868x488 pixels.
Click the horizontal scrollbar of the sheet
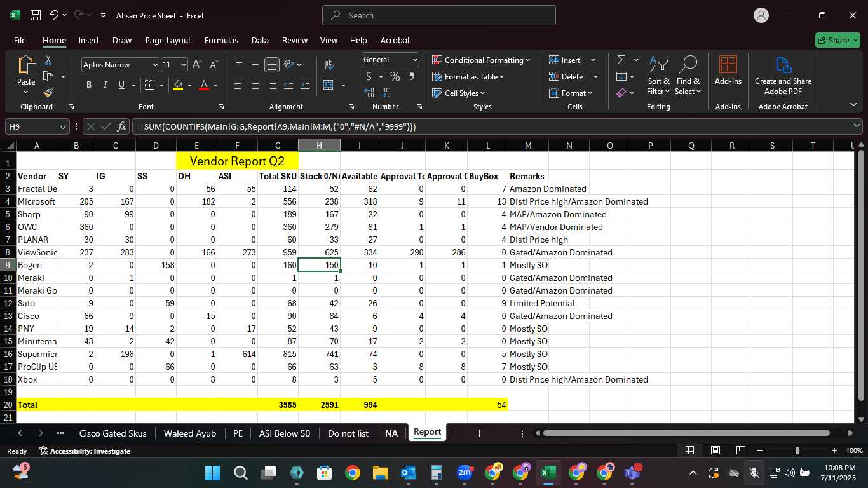tap(686, 433)
